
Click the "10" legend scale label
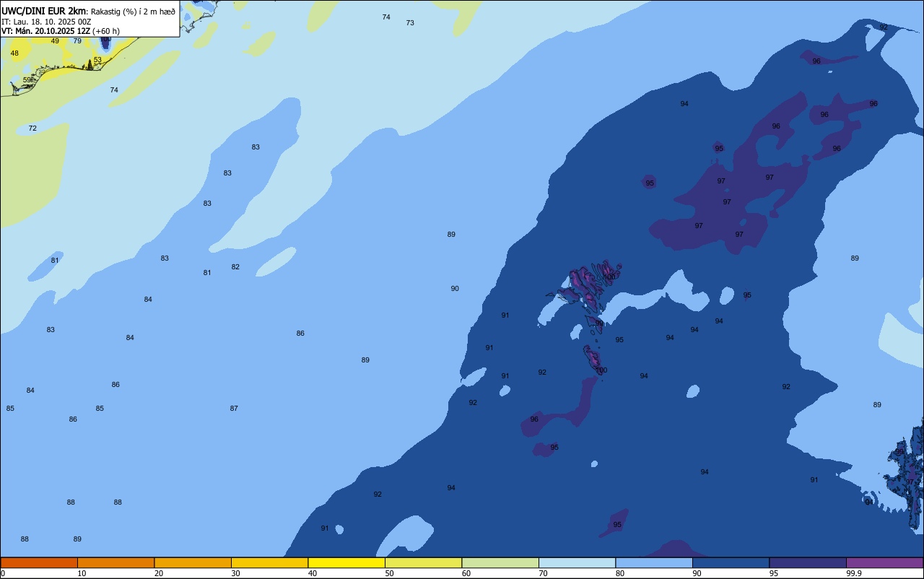(x=82, y=573)
